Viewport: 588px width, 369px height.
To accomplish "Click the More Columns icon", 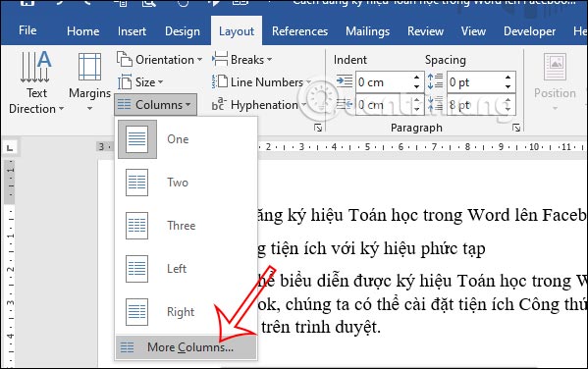I will pyautogui.click(x=127, y=347).
